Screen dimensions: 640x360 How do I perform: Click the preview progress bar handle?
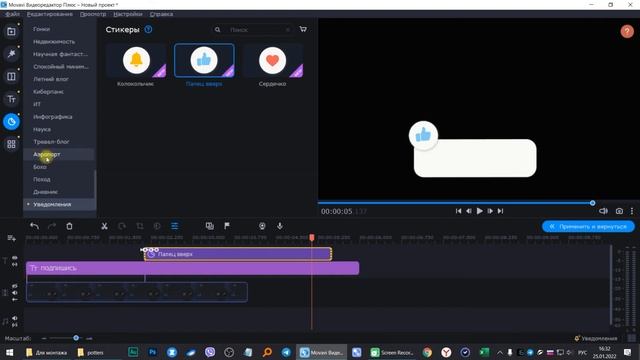tap(592, 203)
